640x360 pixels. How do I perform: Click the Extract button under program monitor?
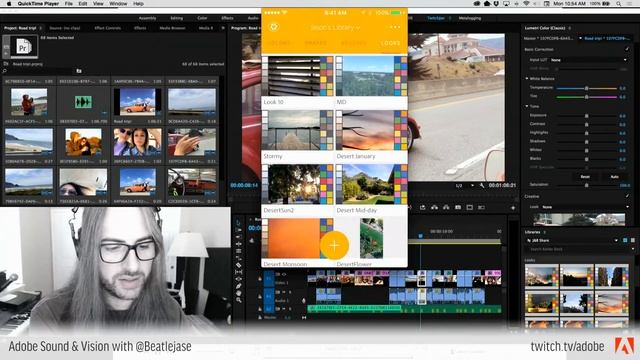[446, 207]
